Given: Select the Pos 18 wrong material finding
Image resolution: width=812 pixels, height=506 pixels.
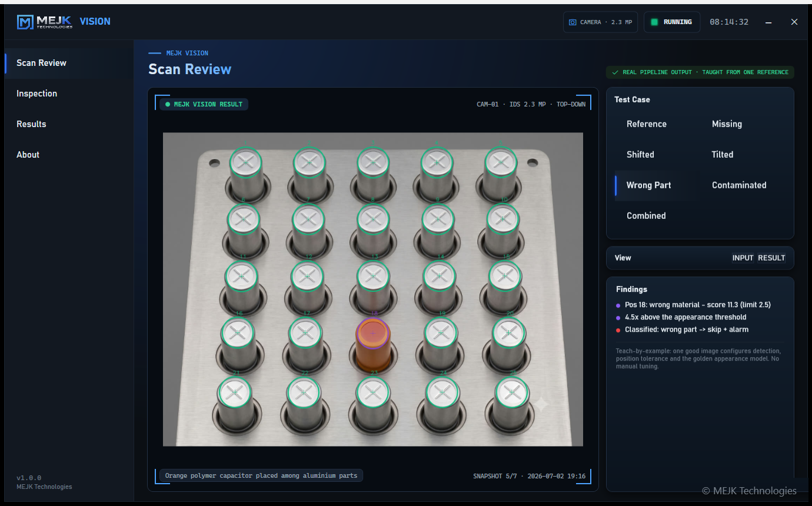Looking at the screenshot, I should 693,305.
